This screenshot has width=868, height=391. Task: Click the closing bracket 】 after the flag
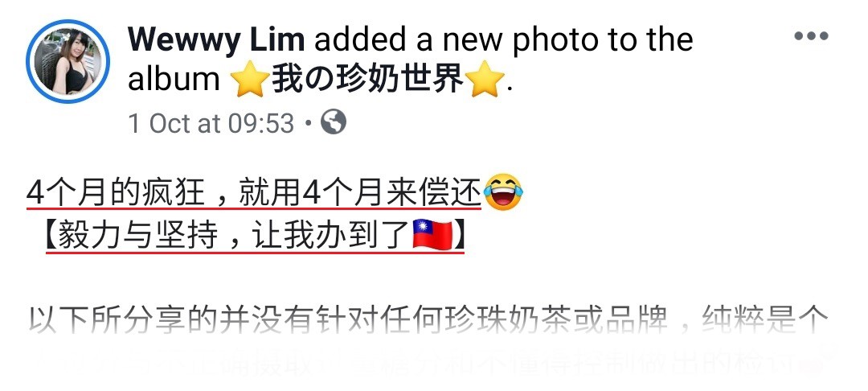tap(460, 236)
